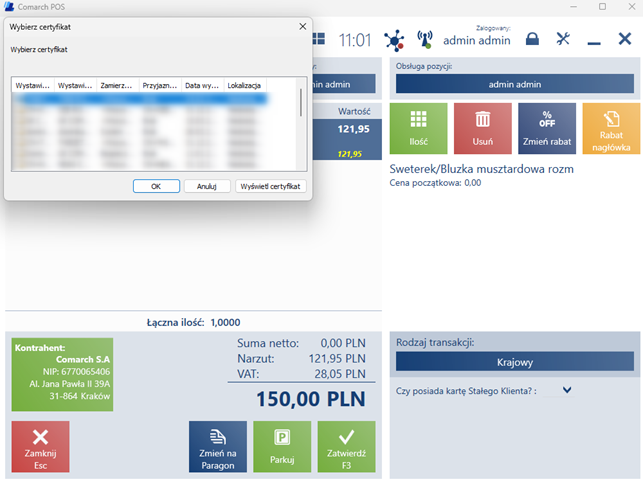Click the Comarch POS title bar icon
This screenshot has height=484, width=643.
[9, 7]
